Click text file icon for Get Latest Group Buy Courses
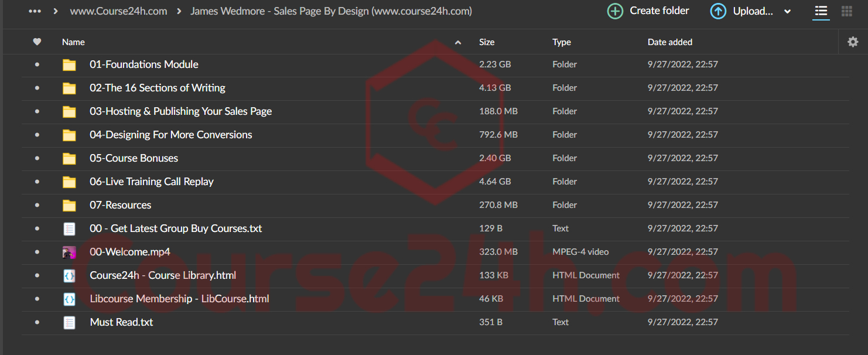Screen dimensions: 868x355 point(69,228)
